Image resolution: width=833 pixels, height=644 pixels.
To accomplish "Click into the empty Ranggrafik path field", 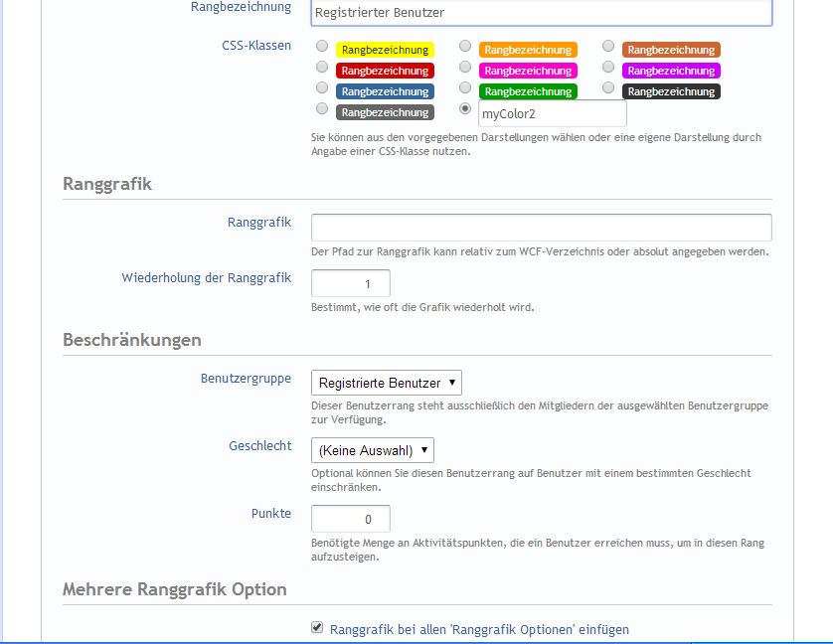I will (x=541, y=228).
